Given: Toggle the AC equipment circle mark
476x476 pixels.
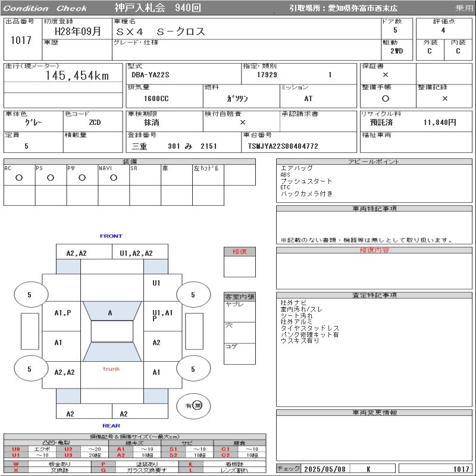Looking at the screenshot, I should [x=19, y=177].
